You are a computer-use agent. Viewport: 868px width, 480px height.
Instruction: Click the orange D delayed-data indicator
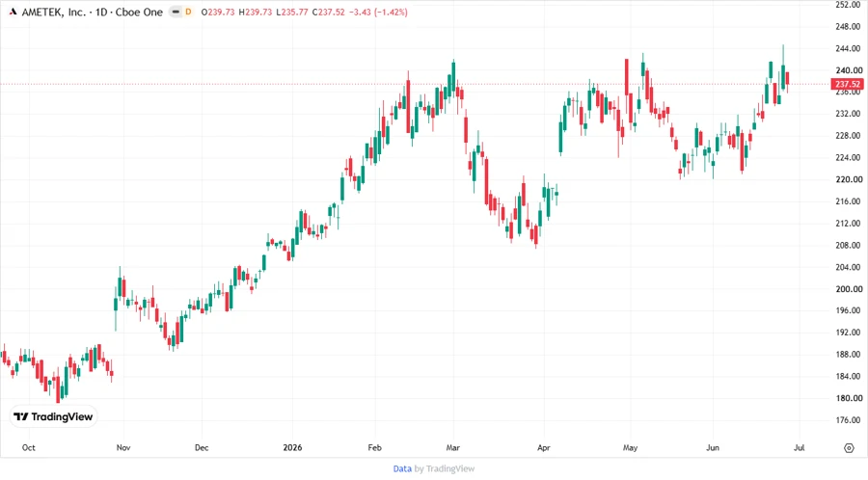(188, 12)
